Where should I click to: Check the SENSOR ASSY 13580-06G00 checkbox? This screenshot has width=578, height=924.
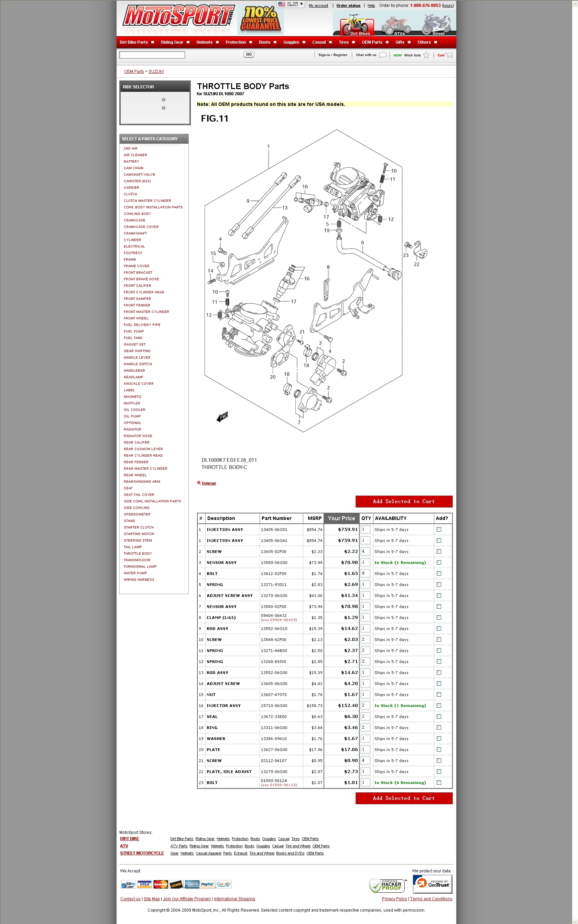[x=439, y=562]
